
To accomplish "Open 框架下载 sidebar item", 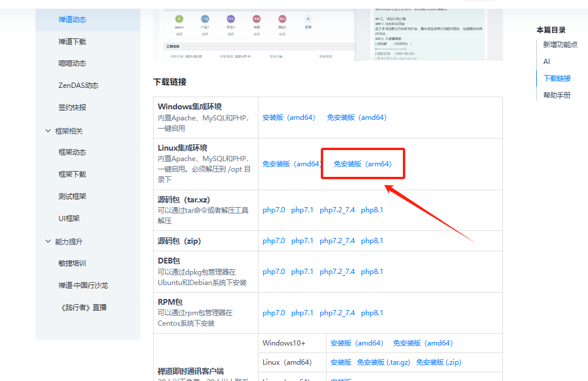I will [72, 174].
